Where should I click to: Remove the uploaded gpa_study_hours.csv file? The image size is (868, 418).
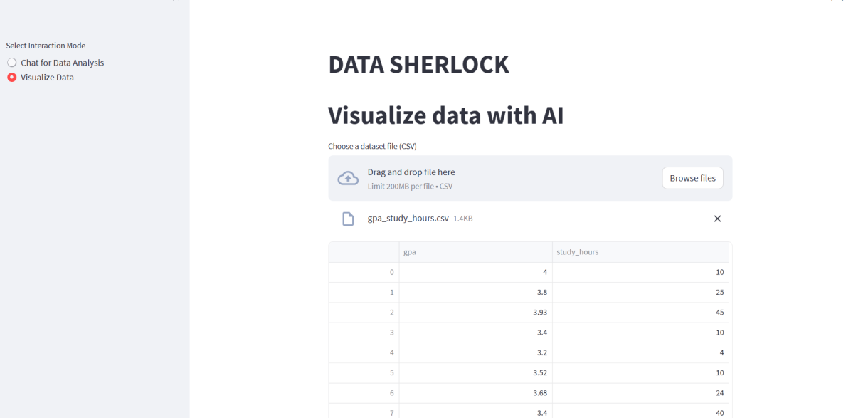717,219
